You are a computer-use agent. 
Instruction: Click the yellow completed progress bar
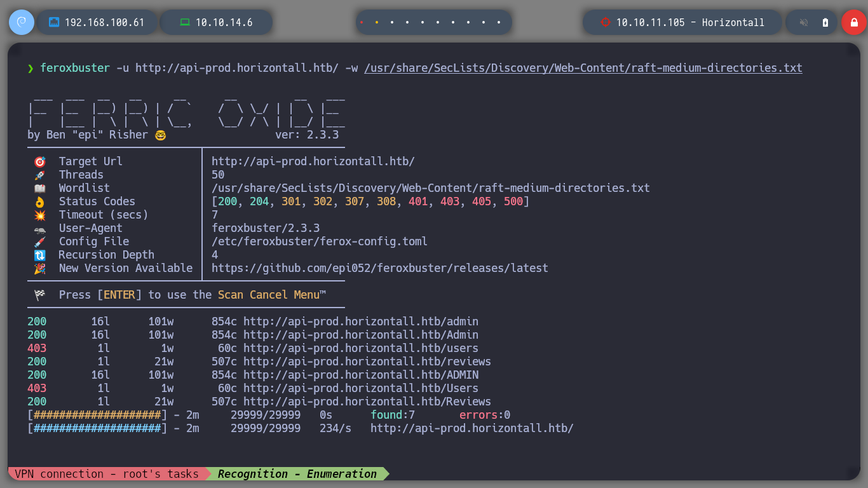pyautogui.click(x=97, y=415)
